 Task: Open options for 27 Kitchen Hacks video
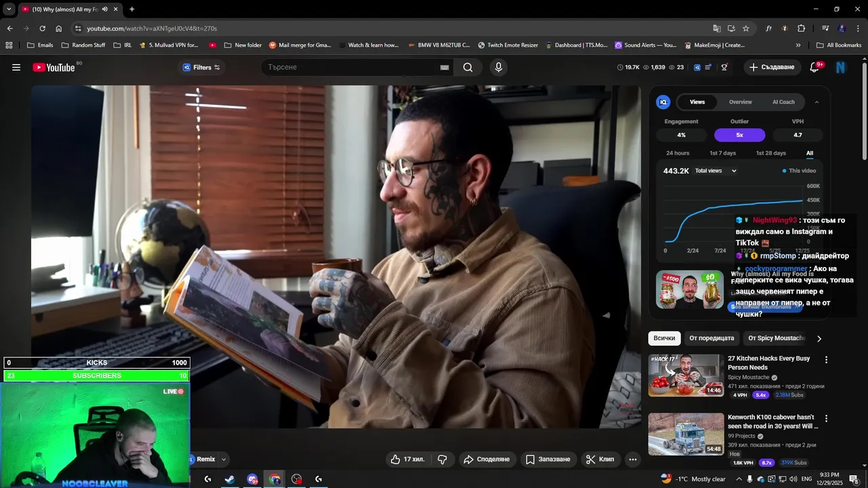[x=826, y=360]
